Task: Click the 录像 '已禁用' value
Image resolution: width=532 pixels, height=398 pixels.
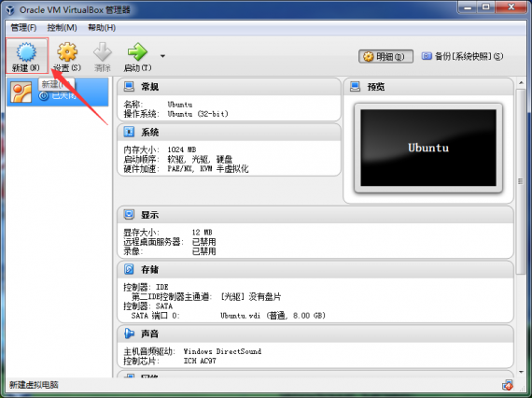Action: pos(203,251)
